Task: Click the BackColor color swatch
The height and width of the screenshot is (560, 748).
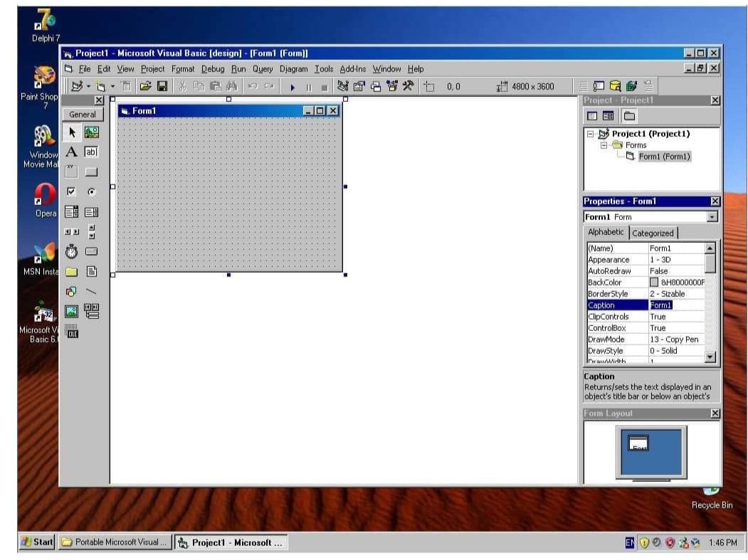Action: (x=653, y=282)
